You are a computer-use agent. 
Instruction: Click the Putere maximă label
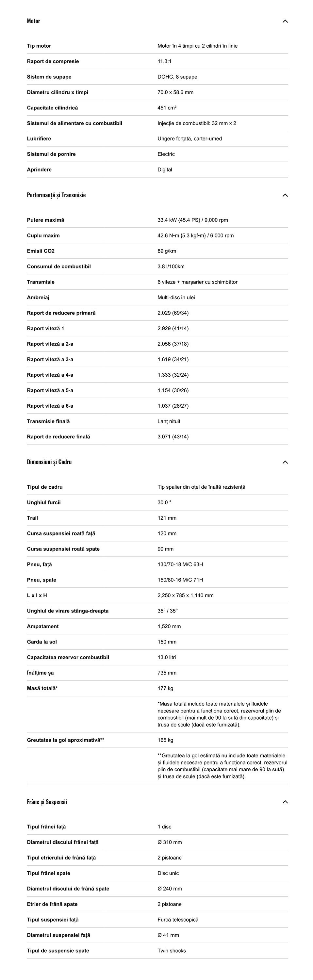[x=46, y=220]
